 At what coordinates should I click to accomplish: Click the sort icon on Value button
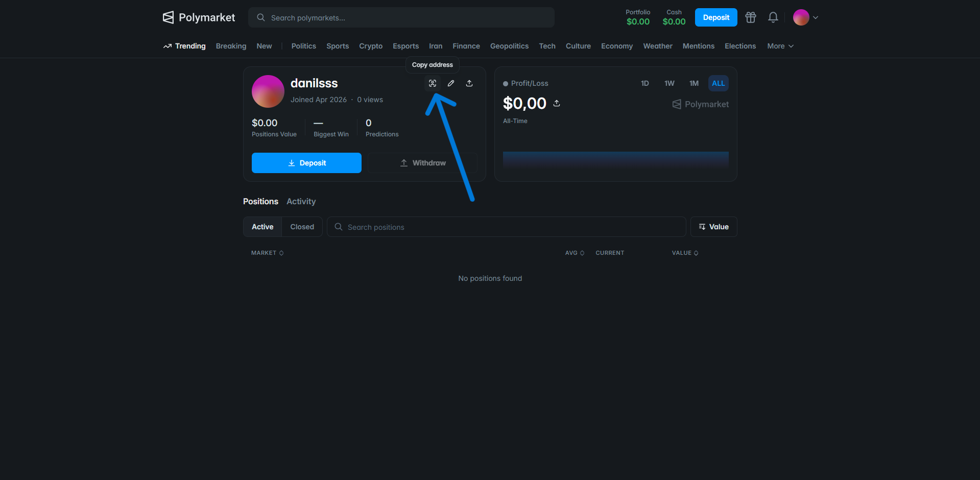coord(702,227)
